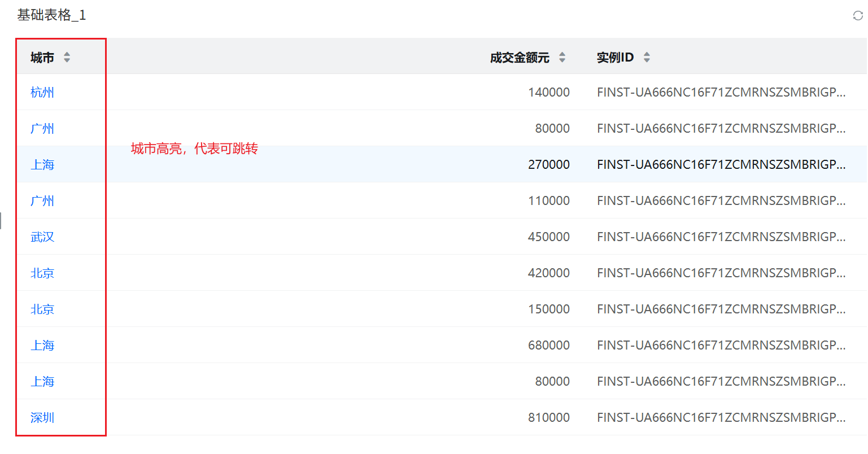This screenshot has height=454, width=868.
Task: Open the 北京 link in the 150000 row
Action: pyautogui.click(x=42, y=309)
